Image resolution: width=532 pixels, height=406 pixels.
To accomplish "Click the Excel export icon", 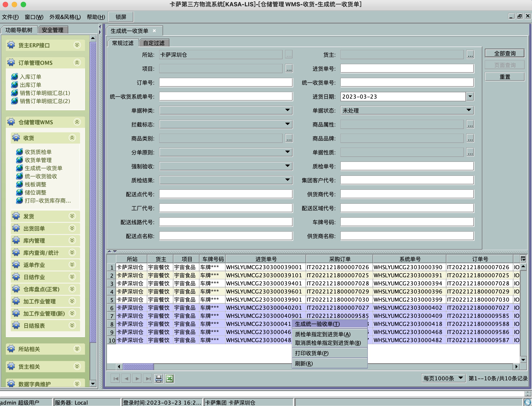I will (170, 379).
